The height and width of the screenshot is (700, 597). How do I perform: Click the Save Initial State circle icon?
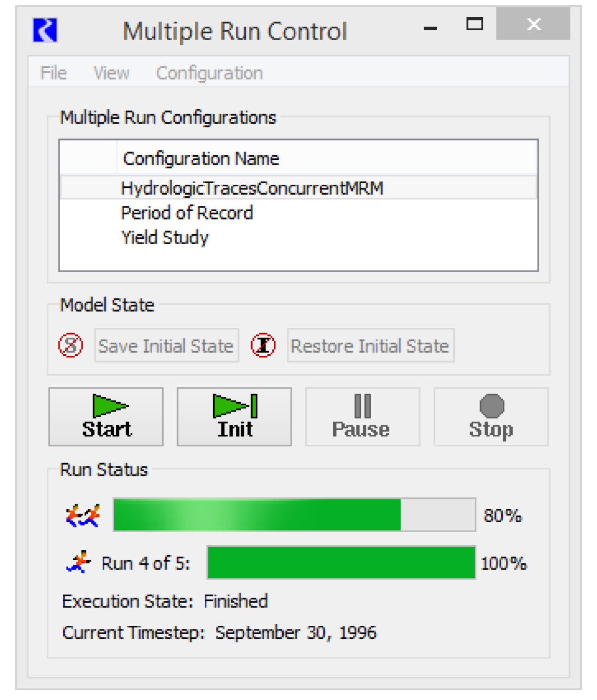click(71, 346)
